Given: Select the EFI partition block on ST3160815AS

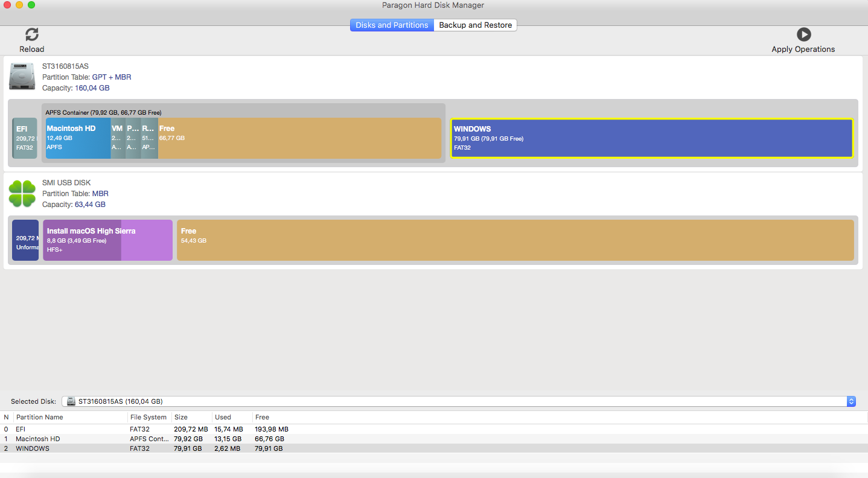Looking at the screenshot, I should click(25, 138).
